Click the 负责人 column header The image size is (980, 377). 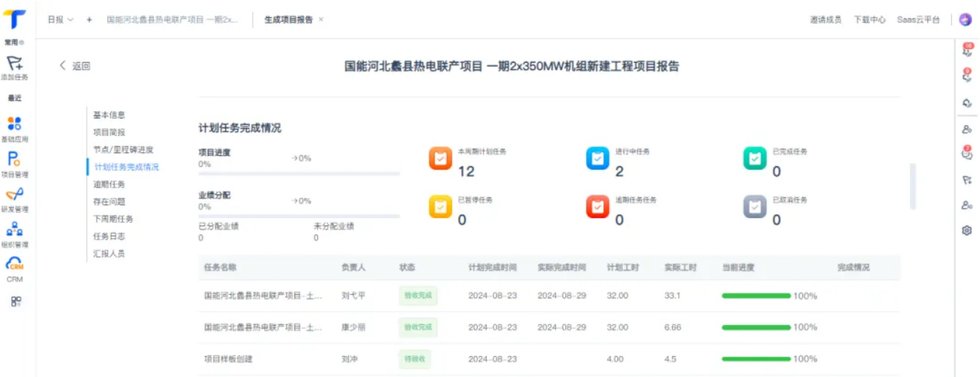coord(354,267)
